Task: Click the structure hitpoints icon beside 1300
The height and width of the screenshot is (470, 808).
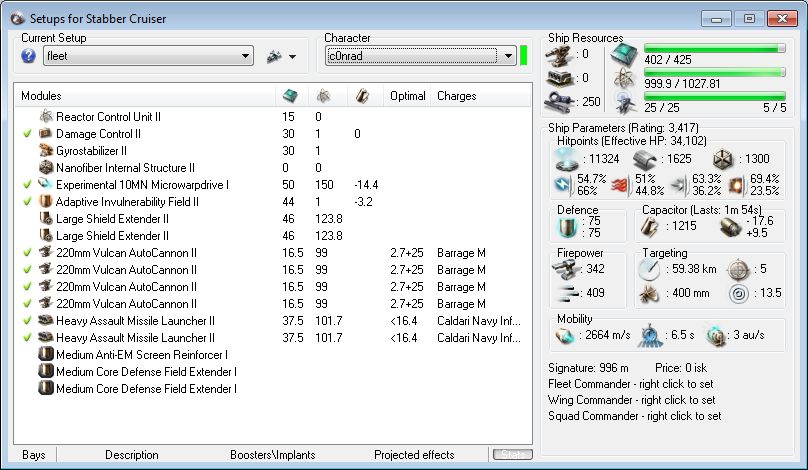Action: pos(723,159)
